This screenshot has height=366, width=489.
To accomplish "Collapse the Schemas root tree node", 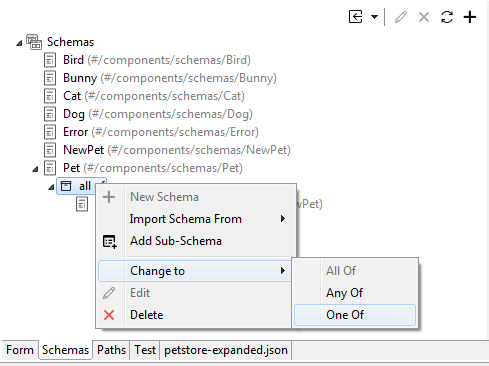I will tap(19, 43).
